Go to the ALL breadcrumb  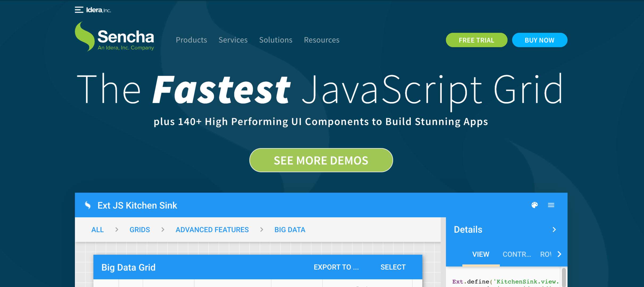[x=97, y=230]
